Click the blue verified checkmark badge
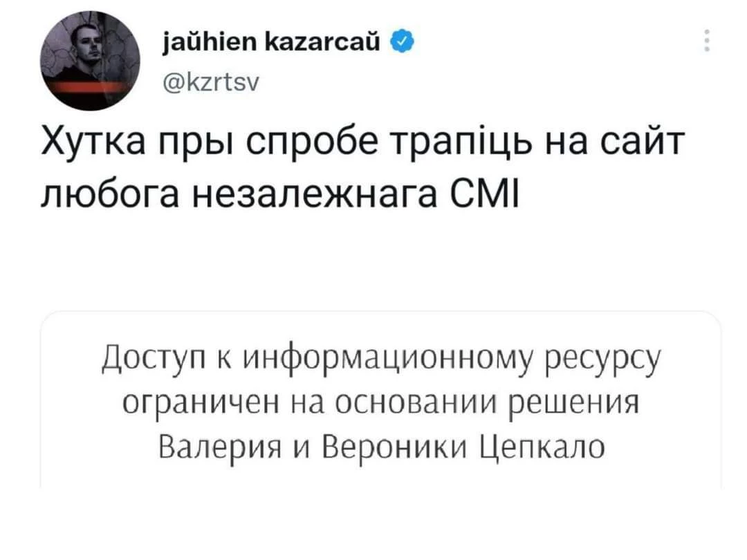Screen dimensions: 747x560 point(402,42)
